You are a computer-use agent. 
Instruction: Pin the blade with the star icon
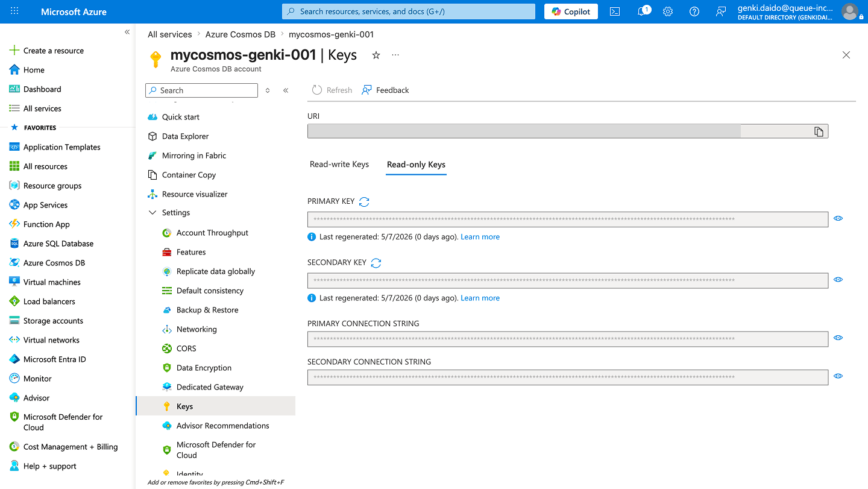point(376,55)
